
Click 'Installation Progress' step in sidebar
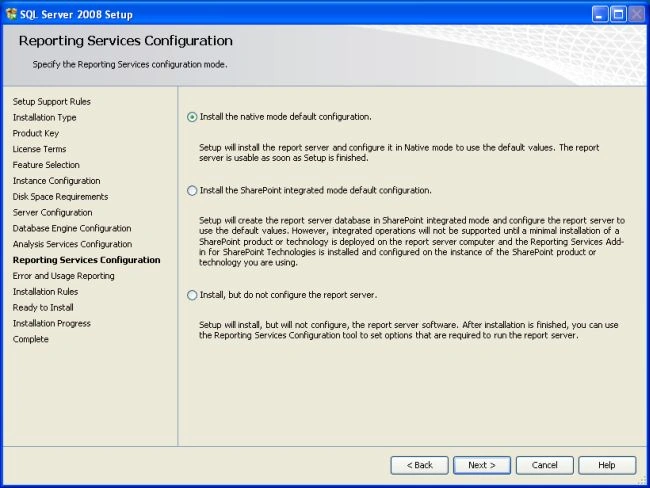coord(51,323)
